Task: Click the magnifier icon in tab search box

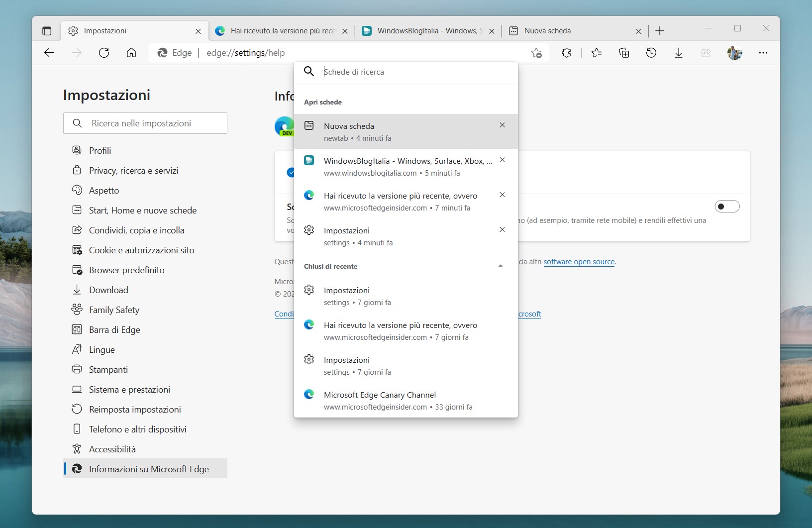Action: coord(309,71)
